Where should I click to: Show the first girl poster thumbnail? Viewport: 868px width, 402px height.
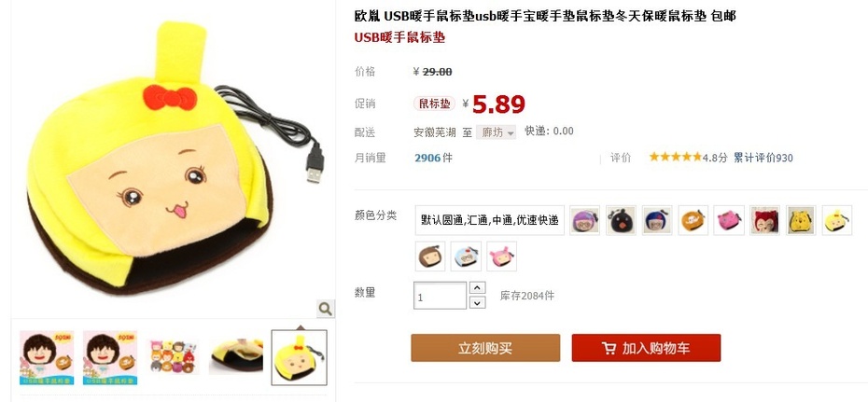47,357
